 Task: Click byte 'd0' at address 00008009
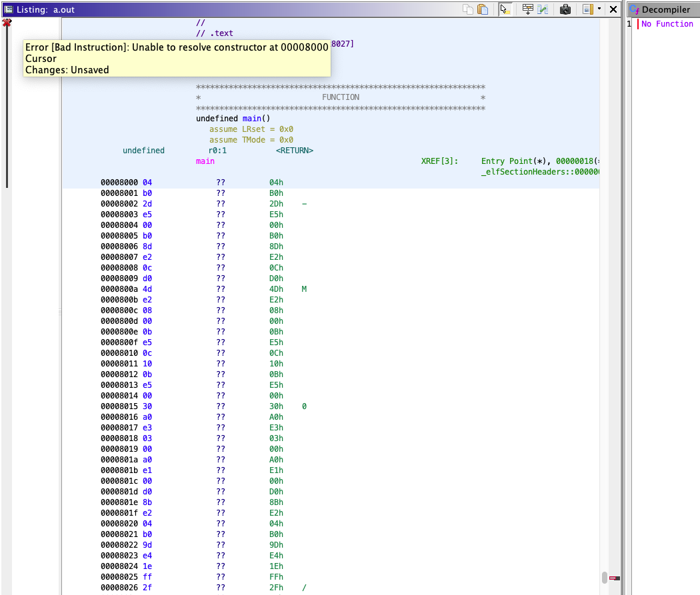[x=147, y=279]
